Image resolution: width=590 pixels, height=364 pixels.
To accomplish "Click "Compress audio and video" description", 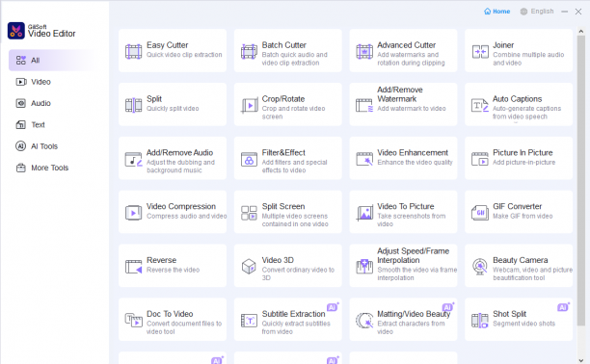I will [x=187, y=217].
